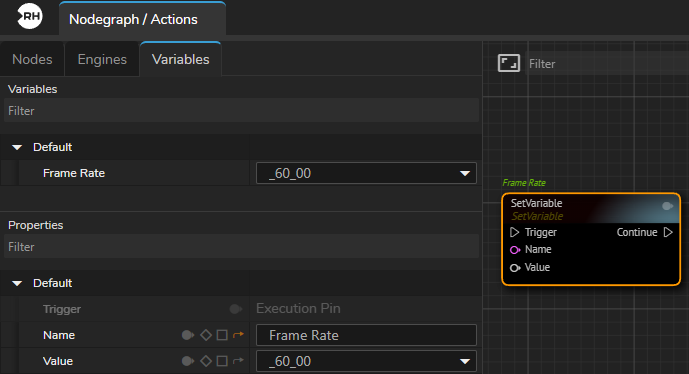Click the square icon on Value row
689x374 pixels.
(x=222, y=361)
